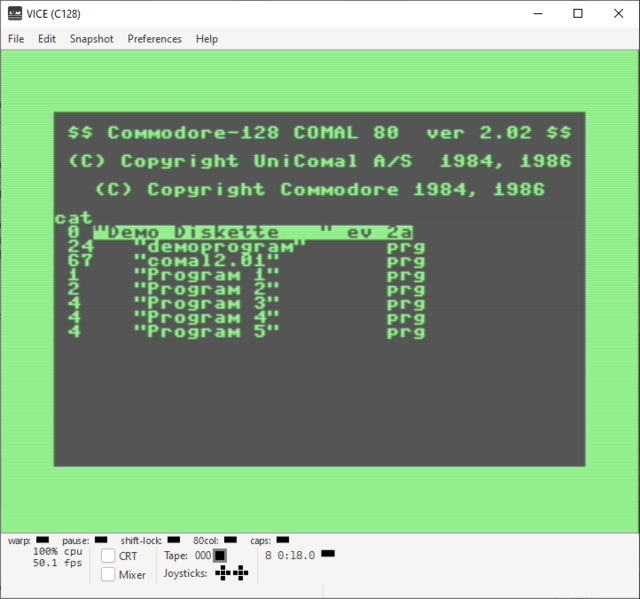Enable the Mixer checkbox
This screenshot has height=599, width=640.
108,574
